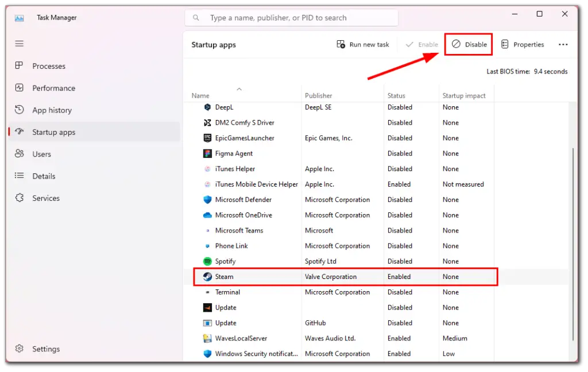Click the Microsoft OneDrive cloud icon
Viewport: 588px width, 372px height.
click(207, 215)
